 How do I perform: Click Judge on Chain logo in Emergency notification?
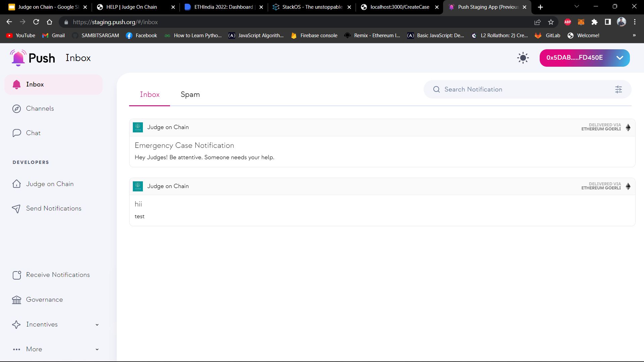pos(138,127)
